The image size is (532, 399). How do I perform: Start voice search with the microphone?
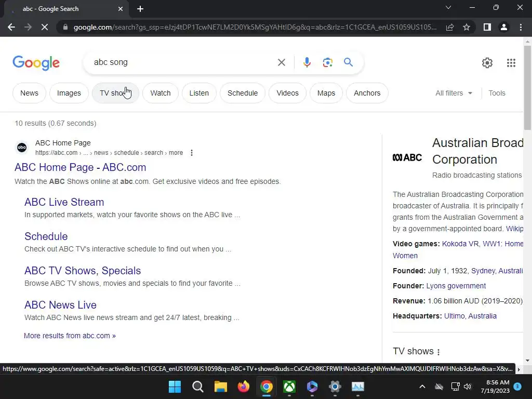(307, 62)
